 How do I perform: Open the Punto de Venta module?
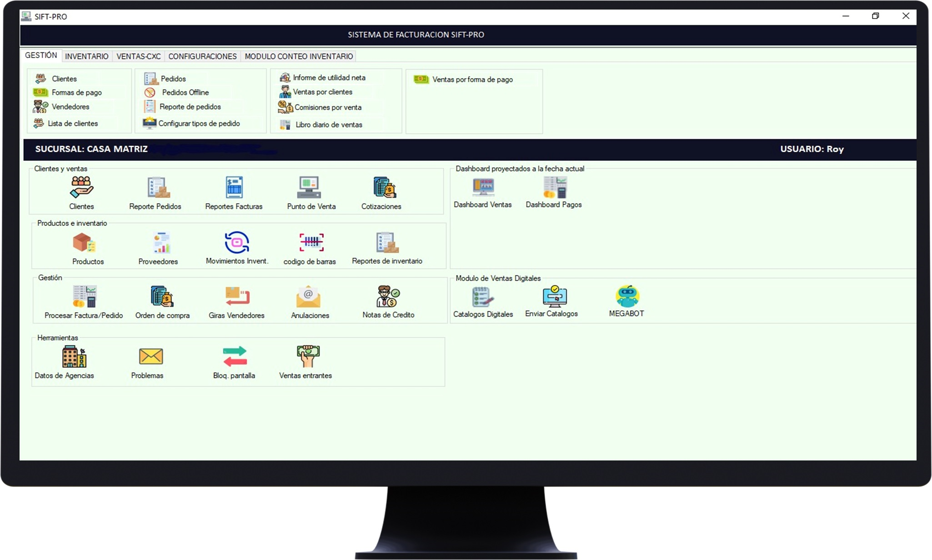pos(311,191)
